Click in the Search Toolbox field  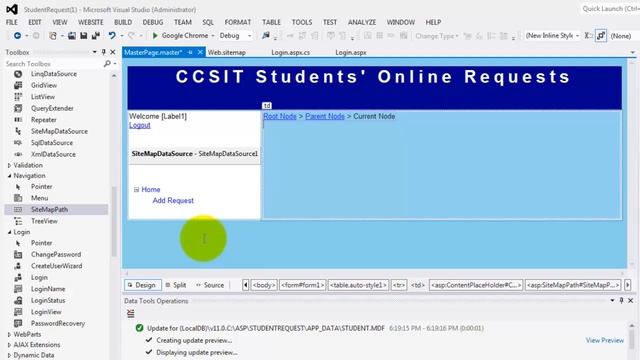click(x=53, y=64)
